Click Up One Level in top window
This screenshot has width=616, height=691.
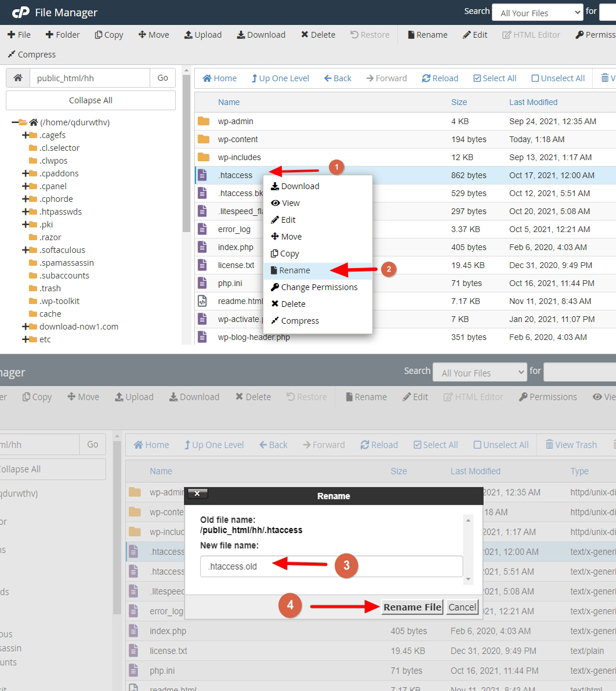tap(280, 78)
